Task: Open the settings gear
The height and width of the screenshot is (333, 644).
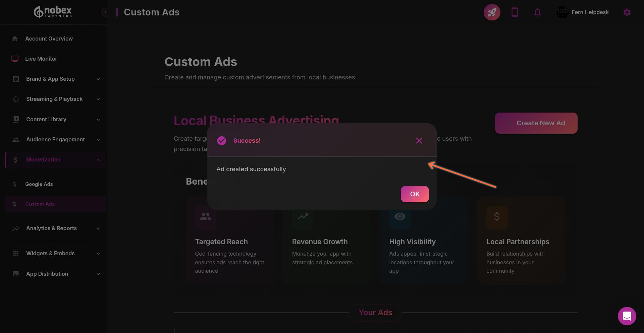Action: pyautogui.click(x=627, y=12)
